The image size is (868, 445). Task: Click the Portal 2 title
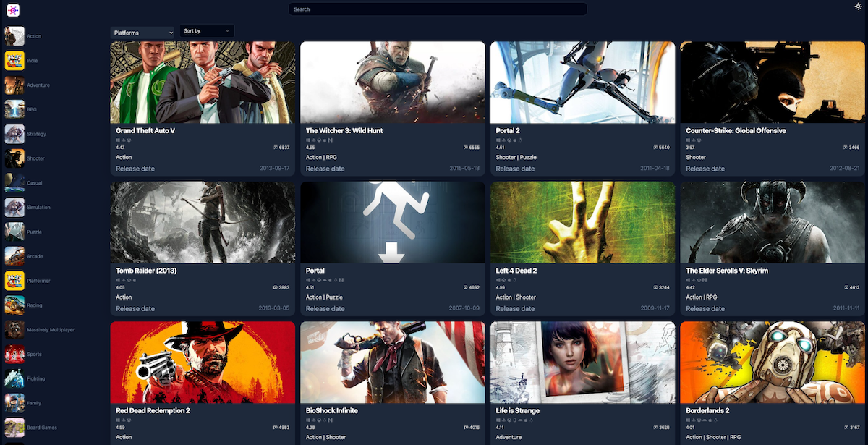coord(508,131)
